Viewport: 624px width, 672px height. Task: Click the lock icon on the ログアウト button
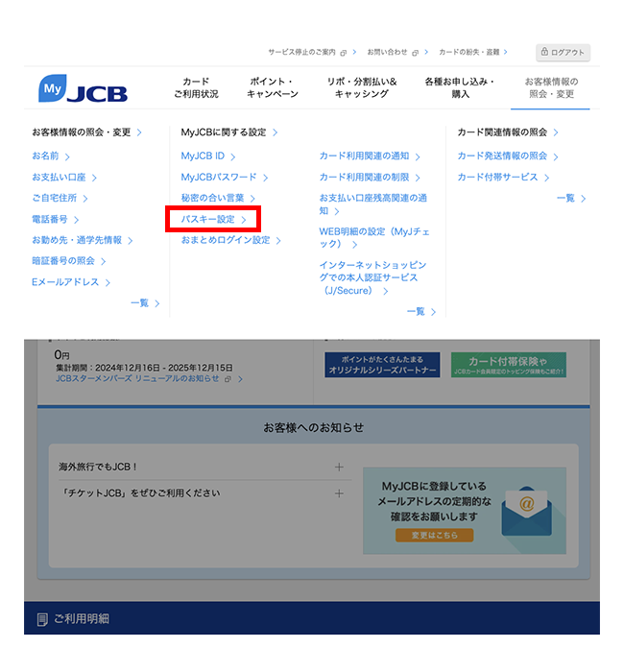(x=544, y=52)
